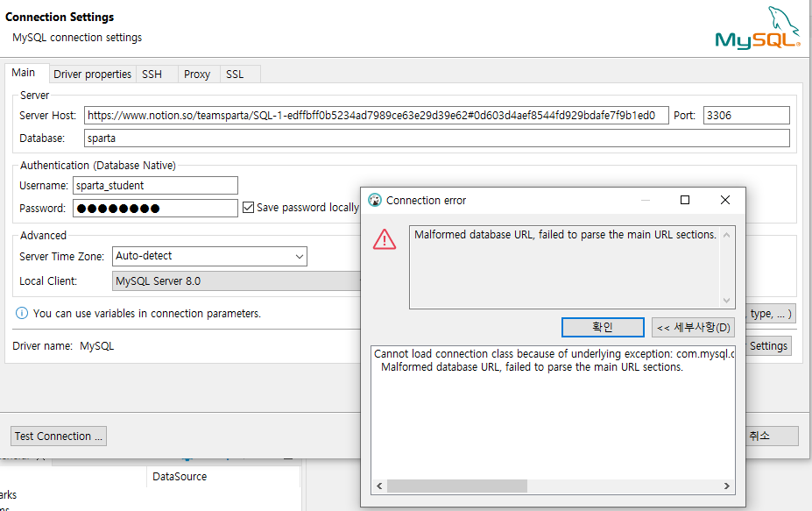812x511 pixels.
Task: Collapse details with the 세부사항(D) button
Action: point(693,327)
